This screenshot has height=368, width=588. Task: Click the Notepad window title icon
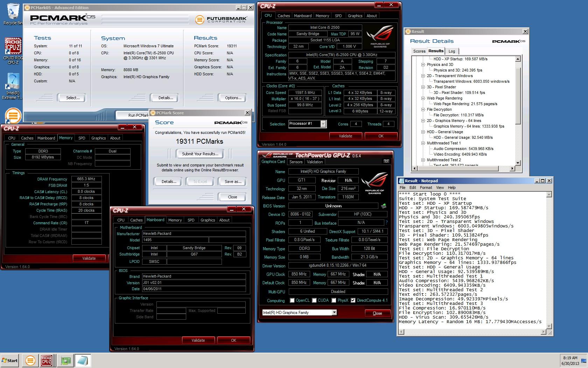pos(401,181)
